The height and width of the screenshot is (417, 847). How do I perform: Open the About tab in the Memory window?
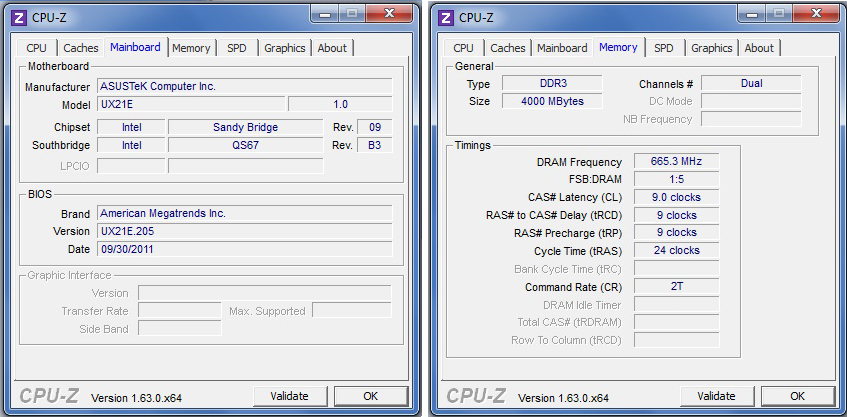(759, 48)
